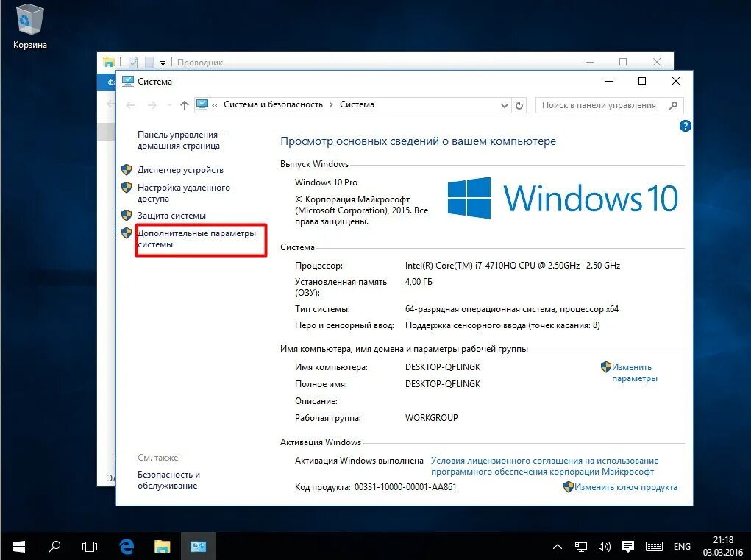Open Диспетчер устройств link
Screen dimensions: 751x560
[180, 170]
